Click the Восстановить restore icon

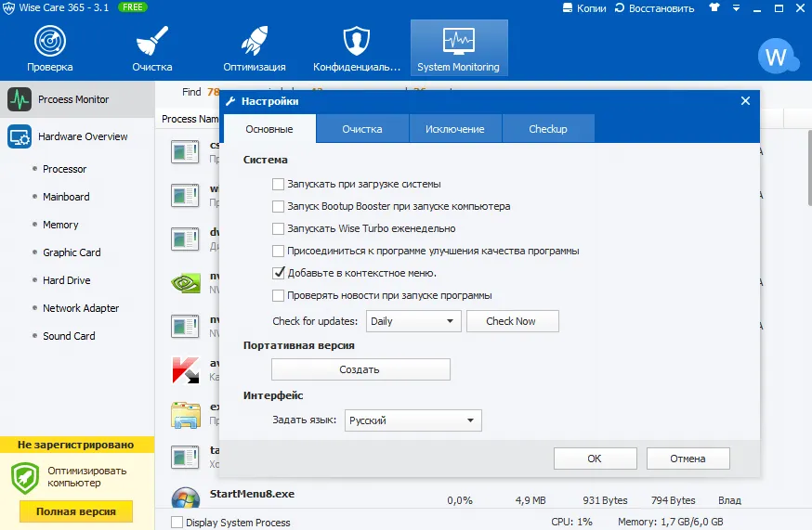620,7
